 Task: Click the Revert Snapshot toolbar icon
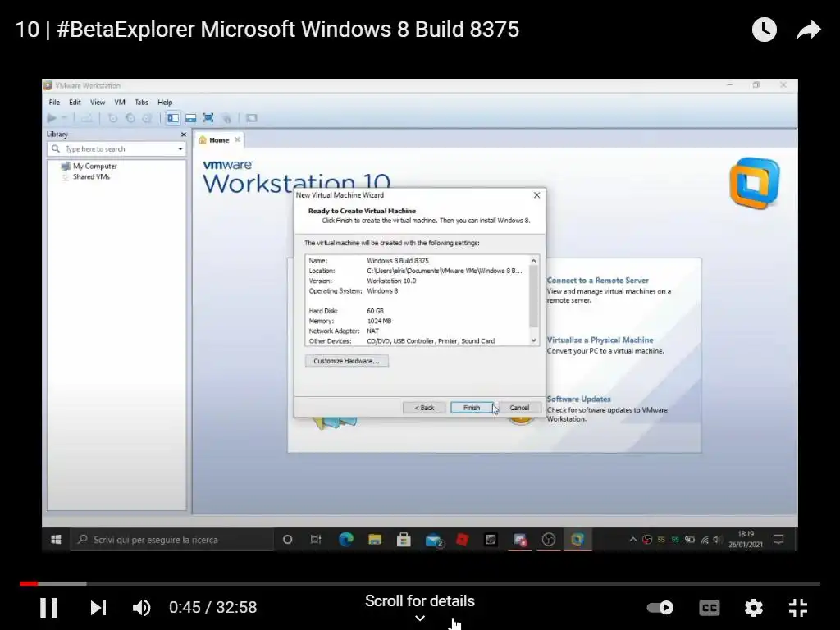point(130,118)
